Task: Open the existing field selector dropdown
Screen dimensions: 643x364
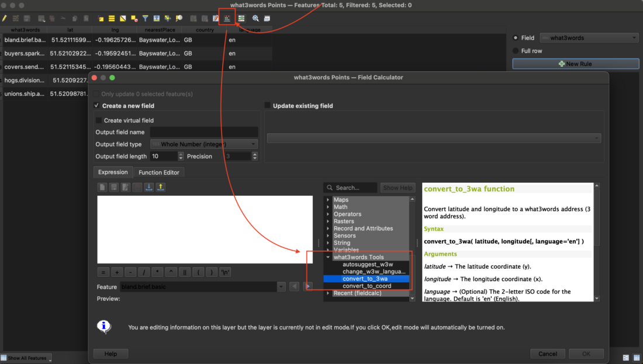Action: tap(434, 138)
